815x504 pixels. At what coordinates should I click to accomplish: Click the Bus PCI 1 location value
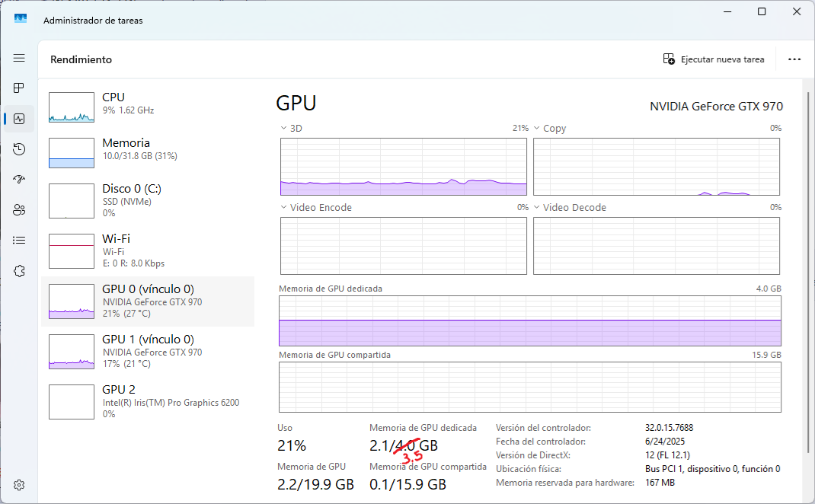[713, 469]
